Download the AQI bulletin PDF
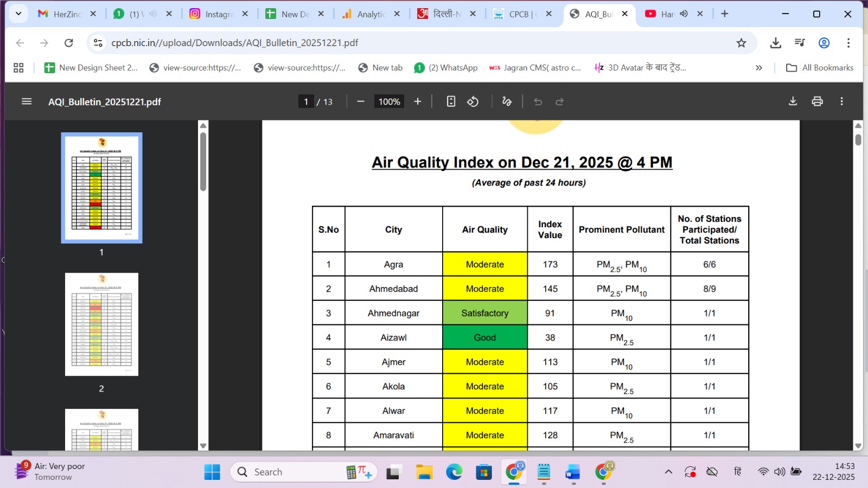The image size is (868, 488). (x=793, y=101)
